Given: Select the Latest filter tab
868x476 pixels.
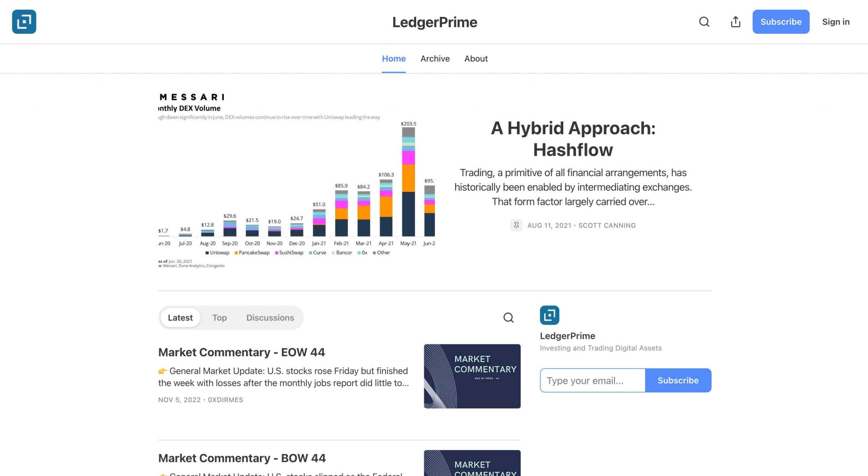Looking at the screenshot, I should tap(180, 318).
